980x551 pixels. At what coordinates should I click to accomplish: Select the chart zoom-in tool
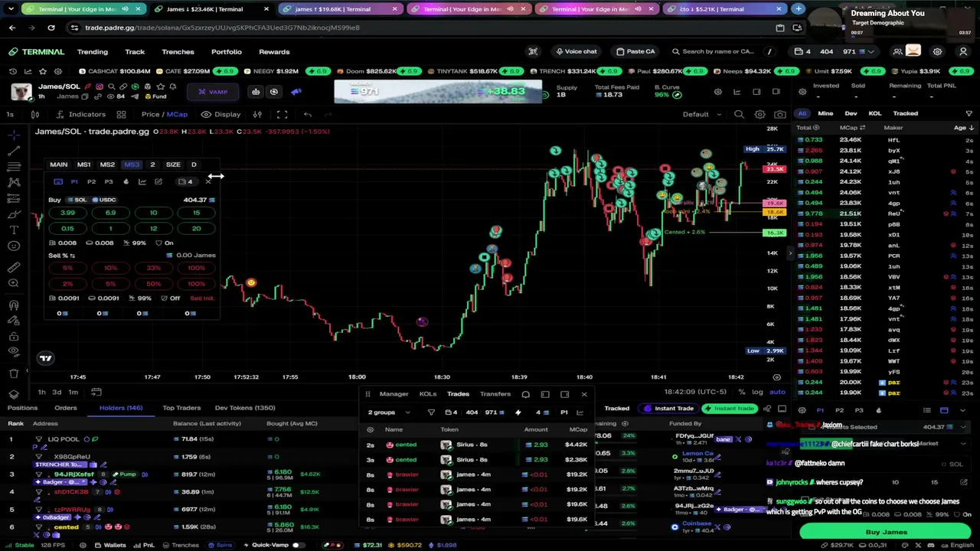coord(14,283)
